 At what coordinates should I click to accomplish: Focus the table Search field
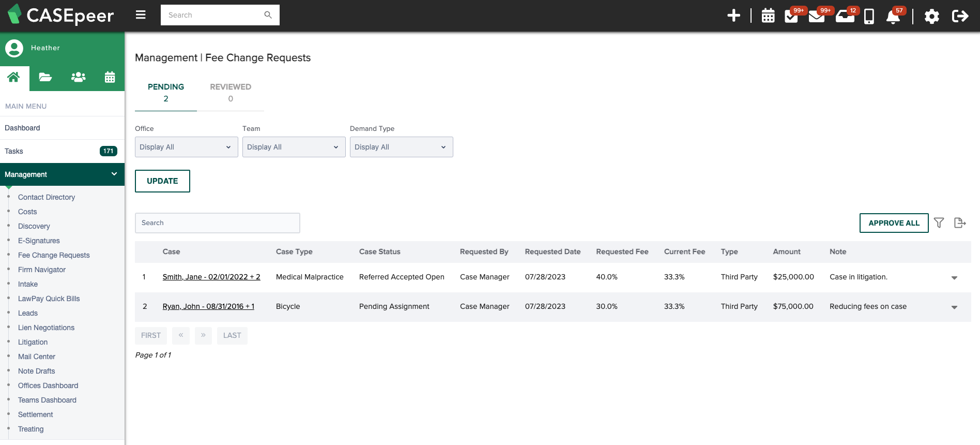pyautogui.click(x=218, y=223)
